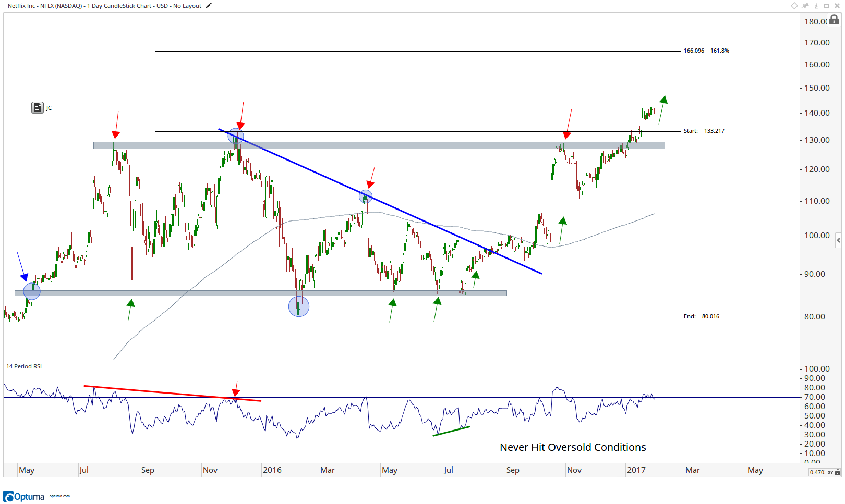The image size is (845, 504).
Task: Select the lower gray support zone rectangle
Action: coord(261,293)
